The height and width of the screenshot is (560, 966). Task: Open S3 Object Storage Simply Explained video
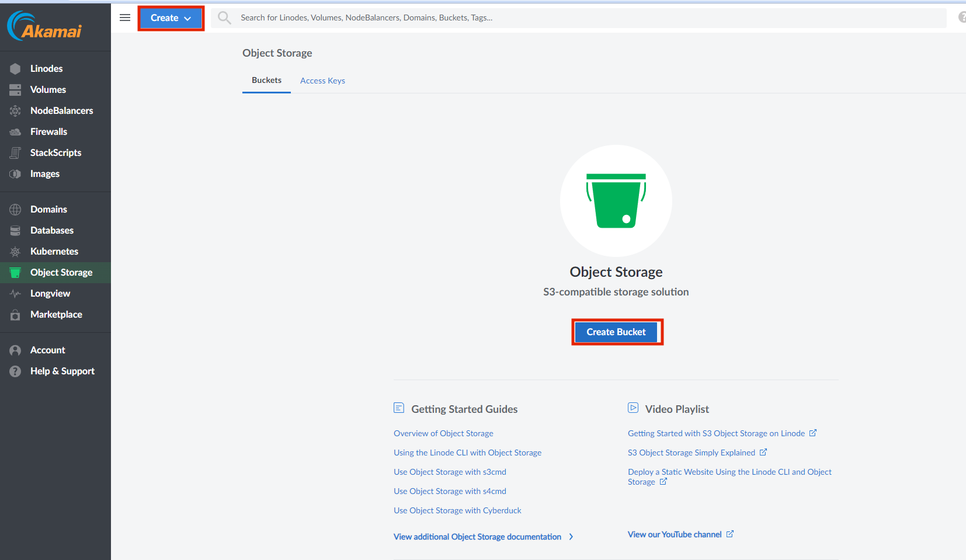coord(697,453)
